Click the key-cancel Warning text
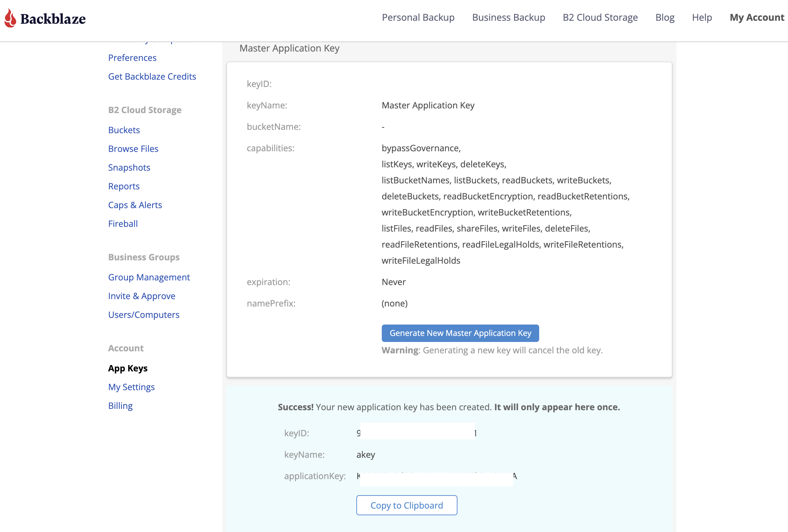788x532 pixels. (x=492, y=350)
